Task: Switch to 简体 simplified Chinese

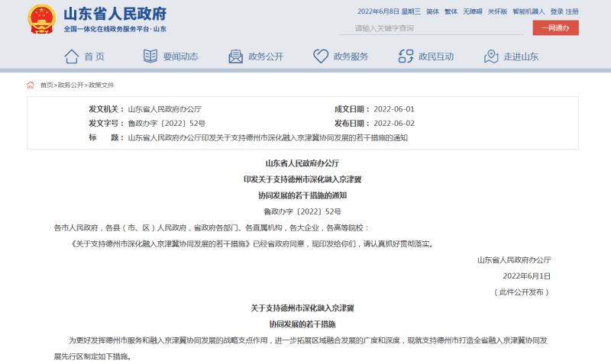Action: pos(432,11)
